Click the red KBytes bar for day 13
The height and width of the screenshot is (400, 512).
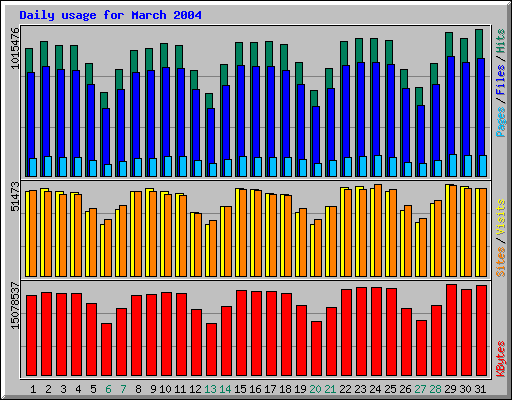[x=211, y=349]
